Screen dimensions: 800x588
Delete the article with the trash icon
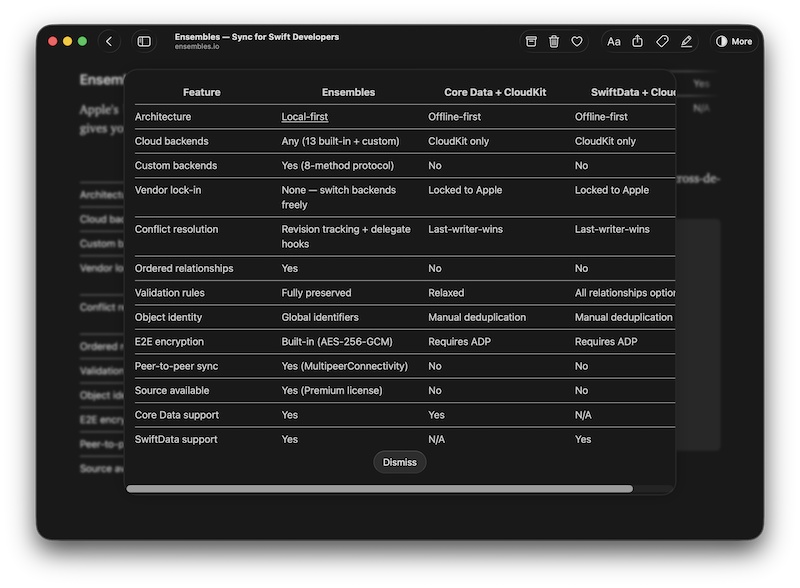tap(554, 41)
